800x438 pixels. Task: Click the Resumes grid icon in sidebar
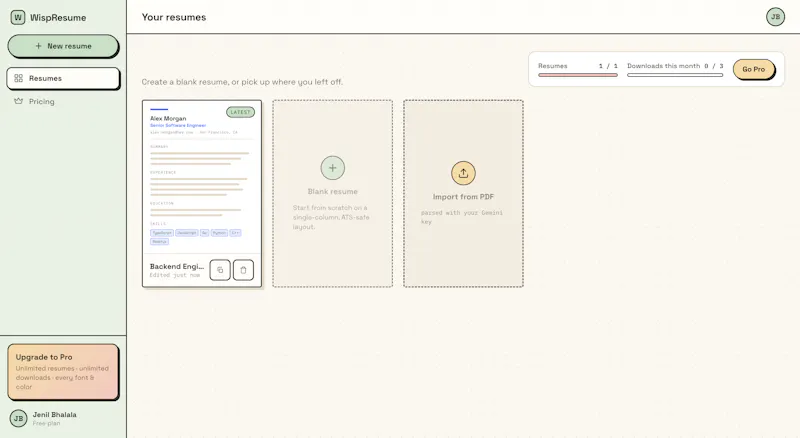(x=18, y=78)
